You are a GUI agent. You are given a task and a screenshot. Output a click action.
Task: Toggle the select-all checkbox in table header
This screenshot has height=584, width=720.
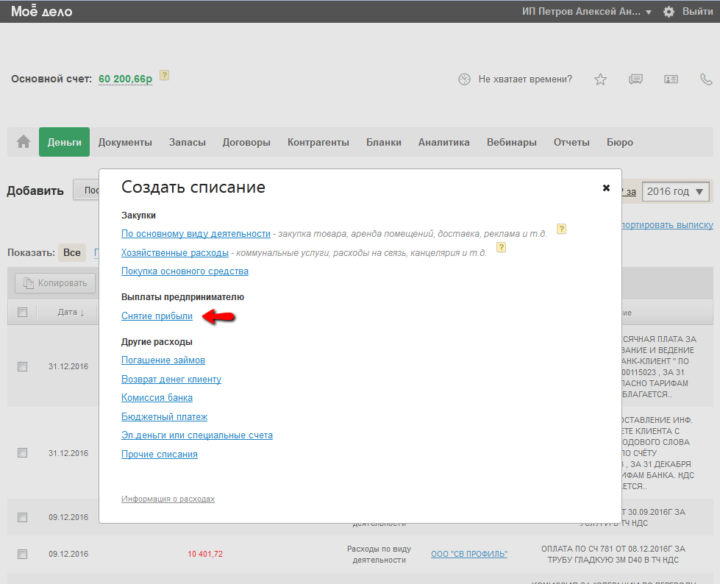(22, 312)
